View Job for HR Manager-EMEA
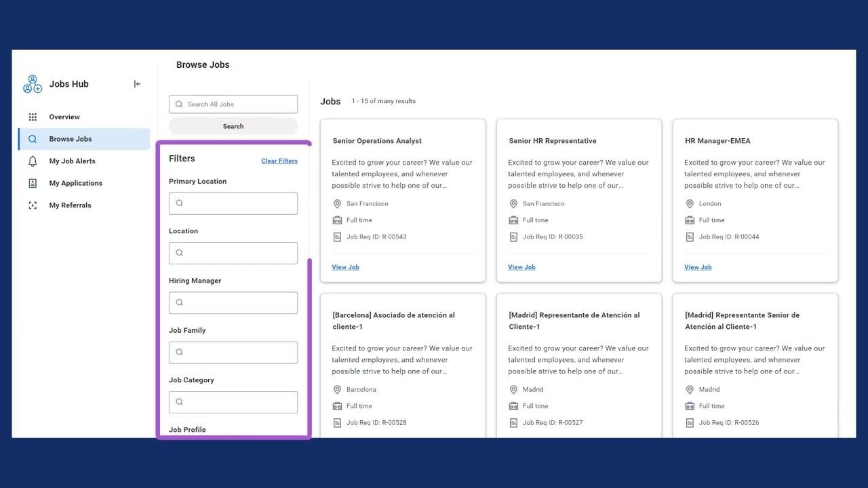The width and height of the screenshot is (868, 488). 698,267
